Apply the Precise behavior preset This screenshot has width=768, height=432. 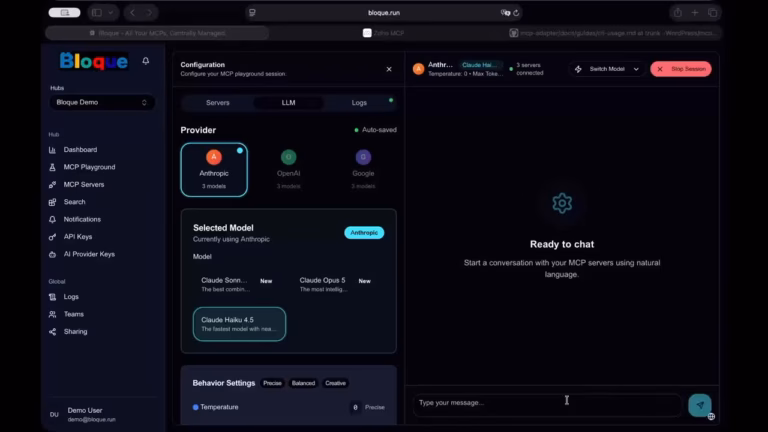[272, 383]
